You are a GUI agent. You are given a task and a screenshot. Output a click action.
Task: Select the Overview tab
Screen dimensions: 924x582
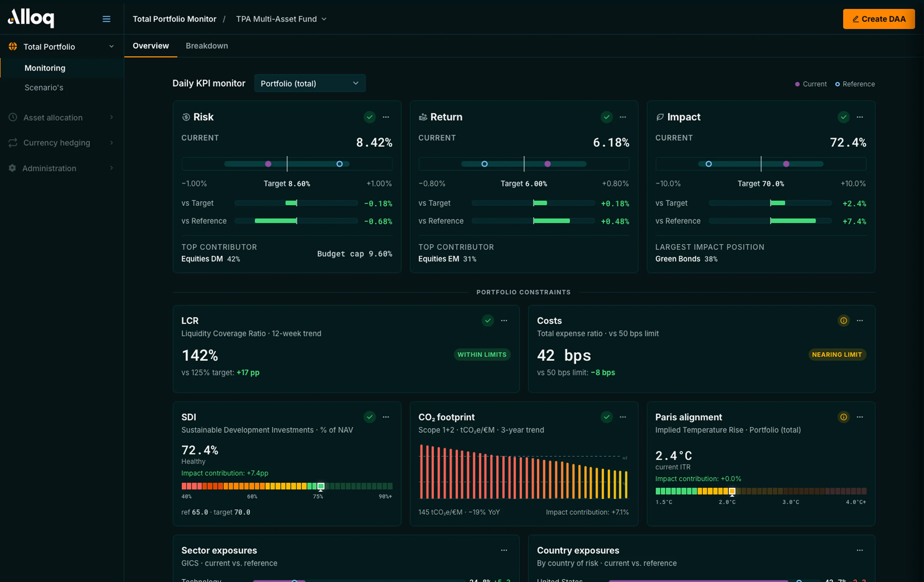[151, 46]
